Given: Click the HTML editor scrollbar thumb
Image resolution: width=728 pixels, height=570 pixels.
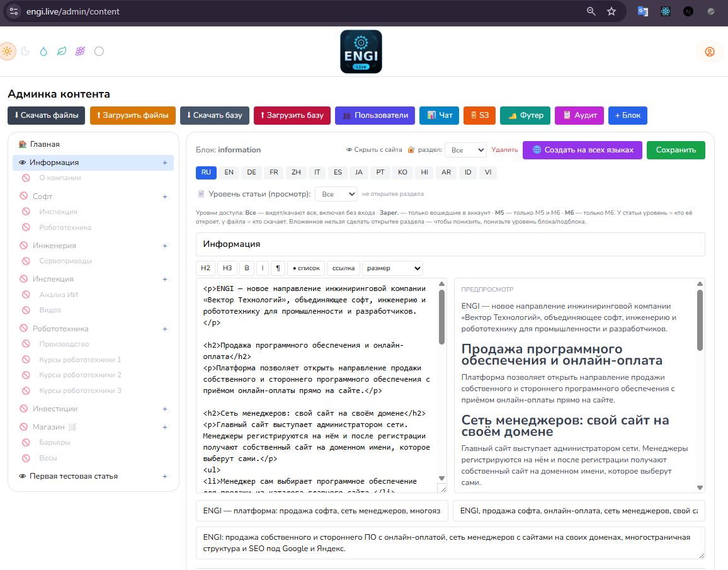Looking at the screenshot, I should tap(441, 317).
